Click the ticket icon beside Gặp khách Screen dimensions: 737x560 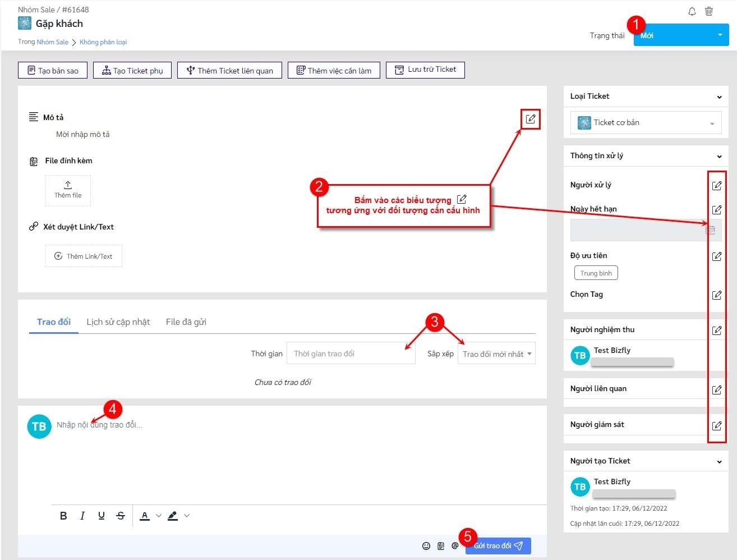(25, 23)
